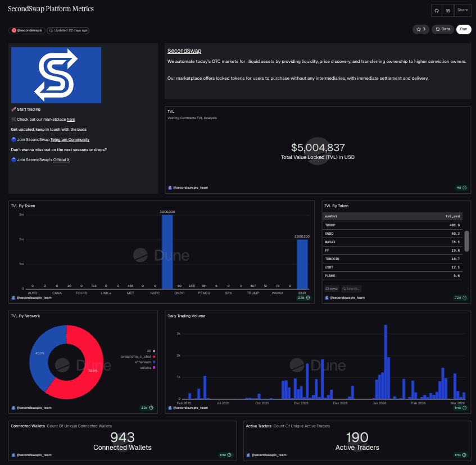Open the marketplace via the here link
The image size is (476, 465).
tap(71, 119)
